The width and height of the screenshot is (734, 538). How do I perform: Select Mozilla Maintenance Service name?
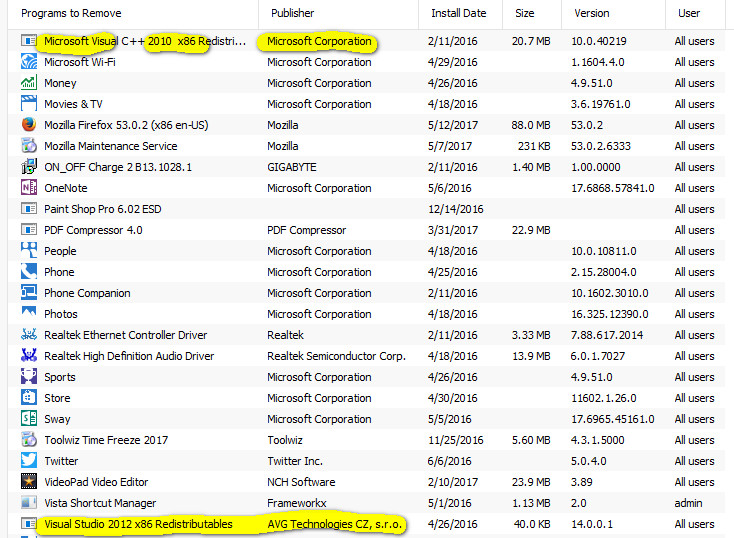pos(110,146)
